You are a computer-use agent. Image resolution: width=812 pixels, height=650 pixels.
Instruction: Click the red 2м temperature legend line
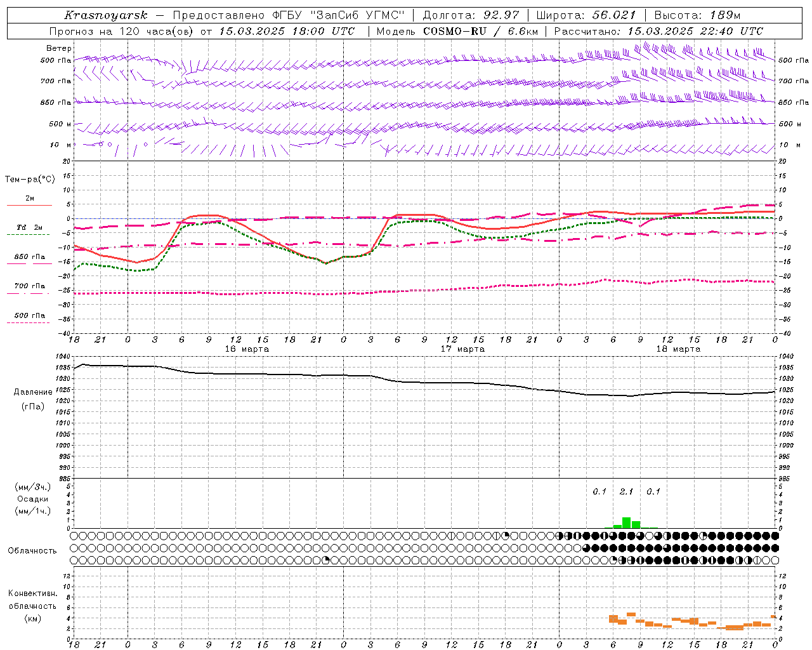tap(29, 205)
